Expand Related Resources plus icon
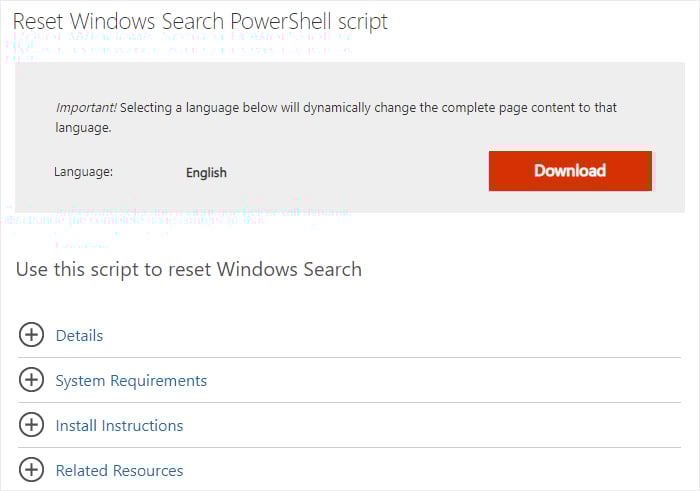This screenshot has height=491, width=700. click(31, 470)
